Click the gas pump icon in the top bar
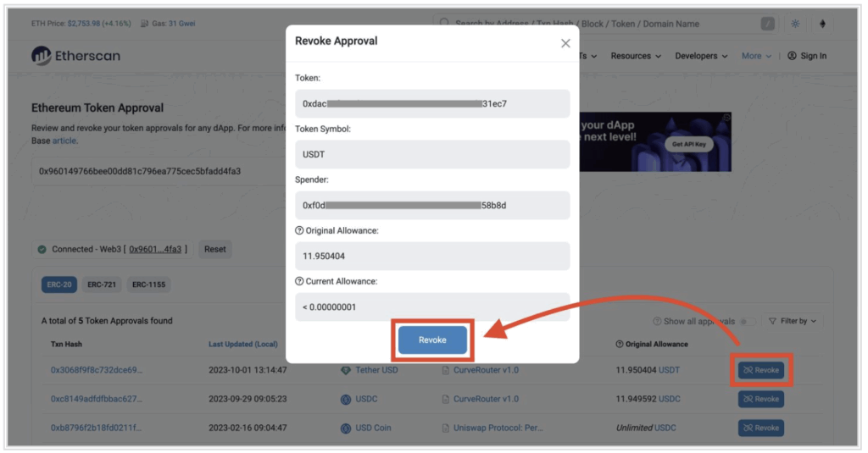Screen dimensions: 868x453 tap(144, 23)
